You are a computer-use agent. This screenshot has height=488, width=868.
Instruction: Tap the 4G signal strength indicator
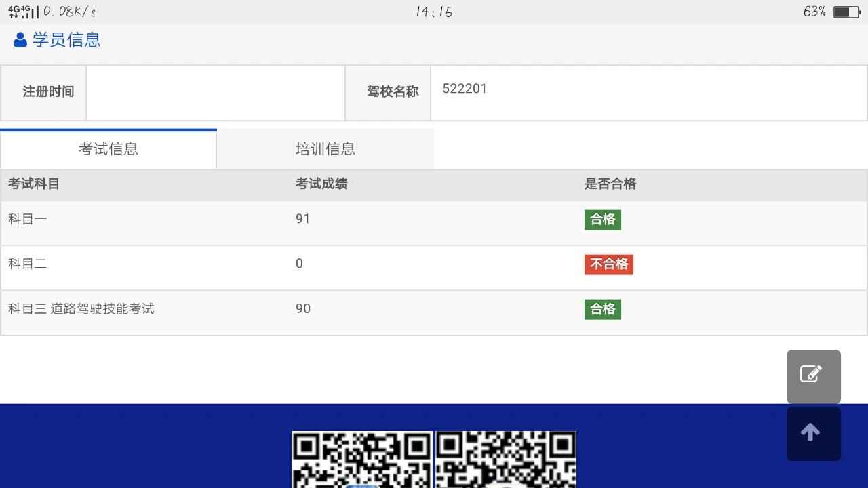point(23,12)
